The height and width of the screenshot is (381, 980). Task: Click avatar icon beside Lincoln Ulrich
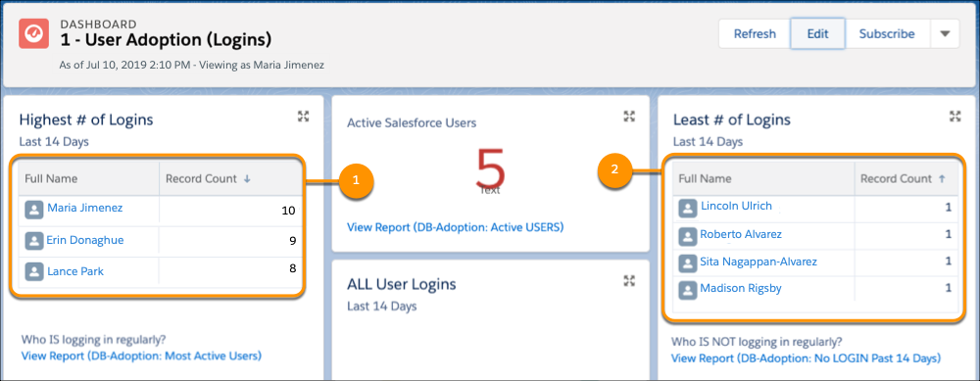click(688, 210)
